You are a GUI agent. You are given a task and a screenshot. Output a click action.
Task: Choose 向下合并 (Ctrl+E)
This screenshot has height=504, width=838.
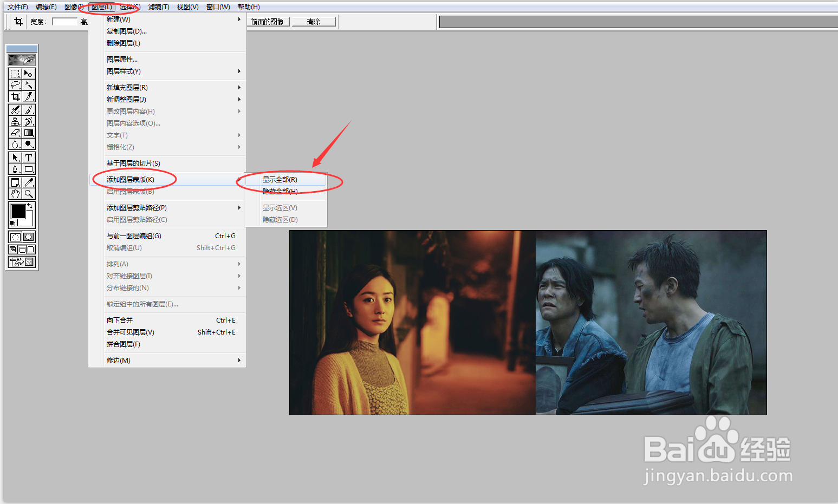click(x=167, y=320)
